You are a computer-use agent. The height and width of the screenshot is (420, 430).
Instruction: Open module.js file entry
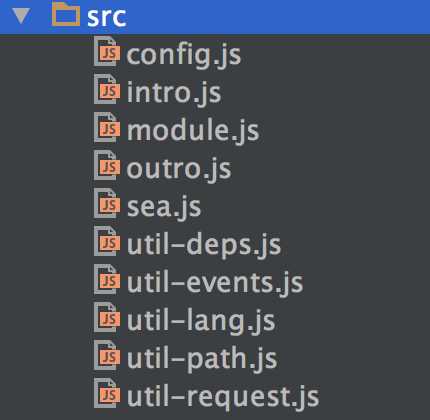click(x=193, y=130)
